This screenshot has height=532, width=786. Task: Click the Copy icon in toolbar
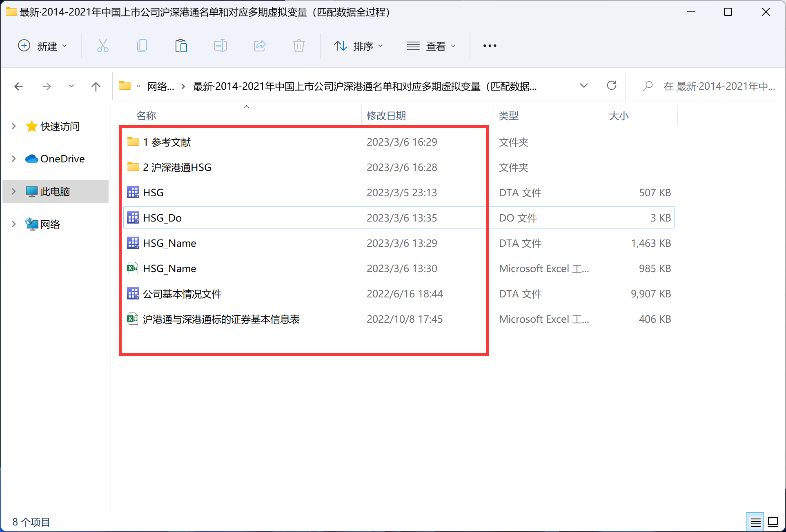142,46
